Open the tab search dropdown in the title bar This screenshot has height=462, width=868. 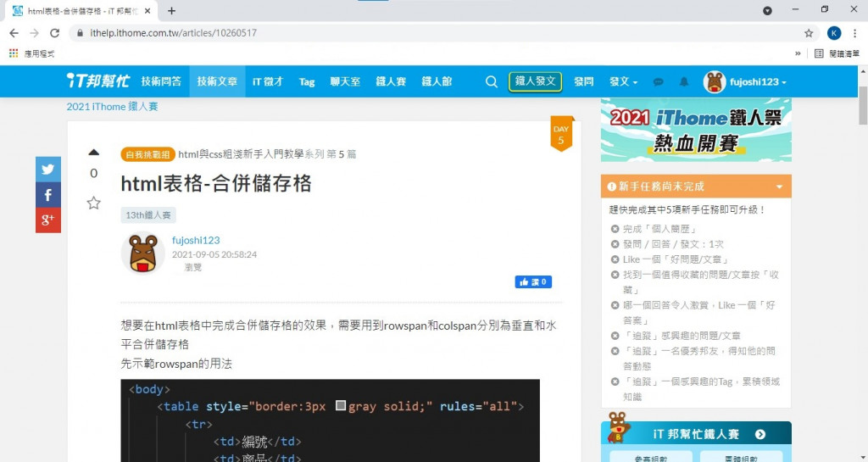[x=767, y=10]
